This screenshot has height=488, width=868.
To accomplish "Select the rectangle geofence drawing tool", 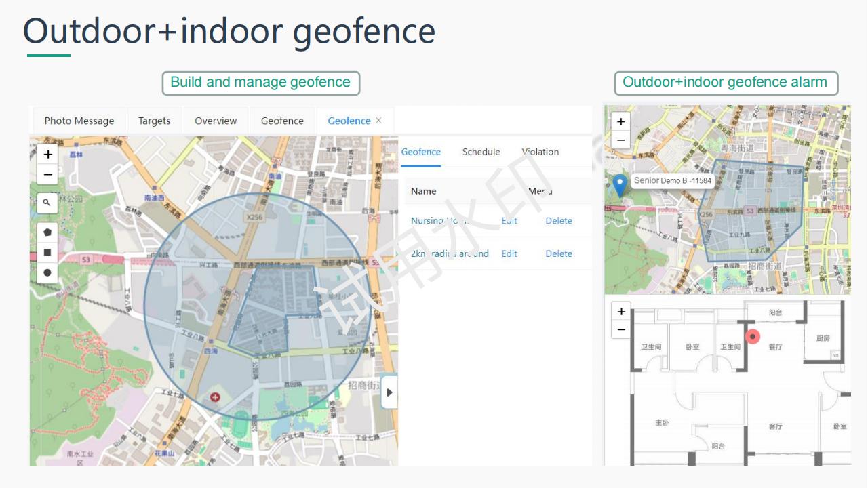I will [47, 252].
